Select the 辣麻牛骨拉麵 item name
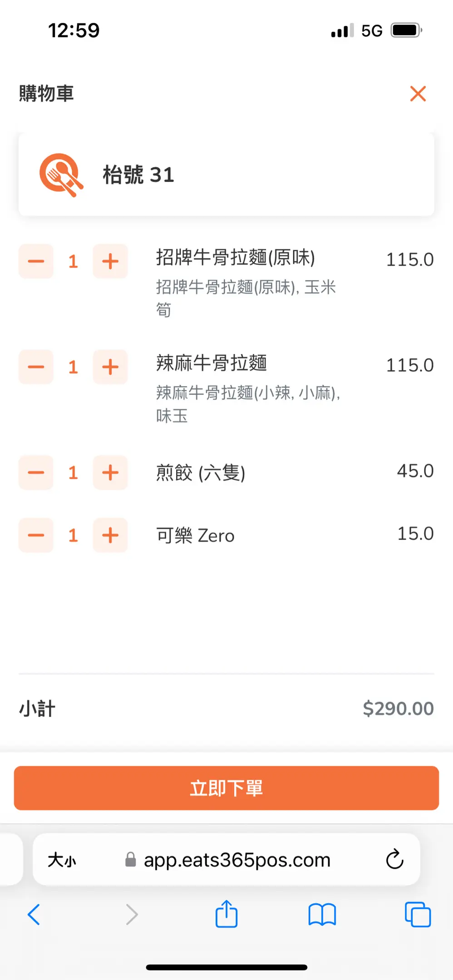453x980 pixels. [212, 363]
